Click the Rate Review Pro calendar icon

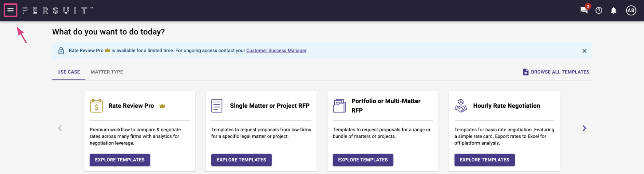pos(96,106)
